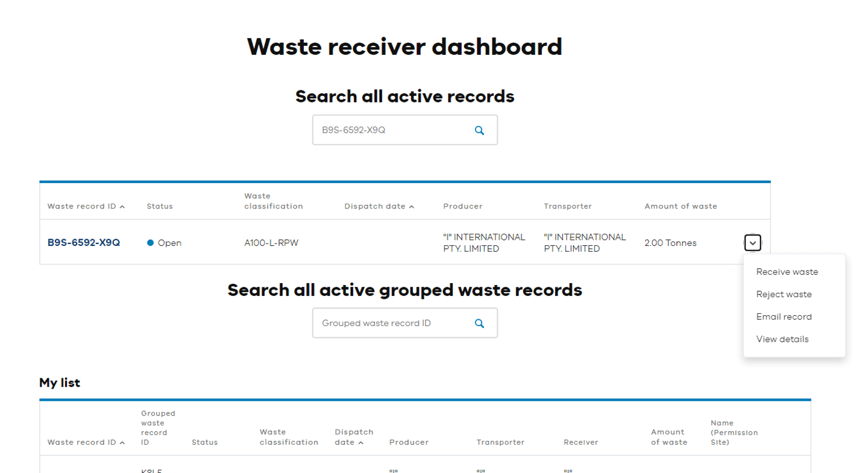Click the Amount of waste column header
The image size is (868, 473).
[680, 206]
